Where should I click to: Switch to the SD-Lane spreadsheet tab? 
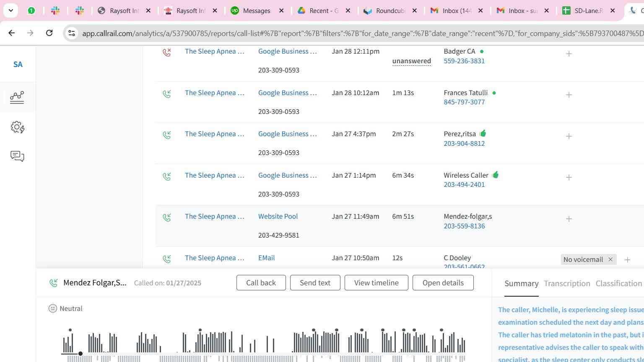click(589, 11)
